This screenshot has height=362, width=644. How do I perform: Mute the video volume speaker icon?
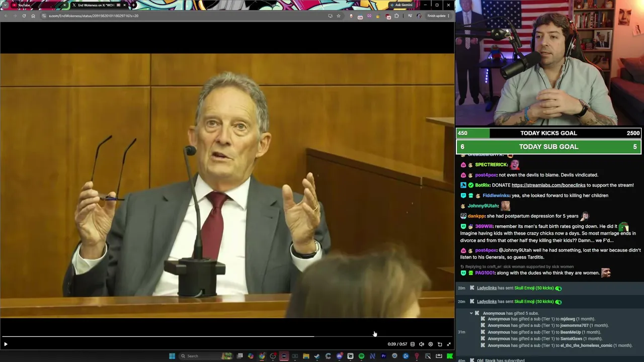[422, 344]
